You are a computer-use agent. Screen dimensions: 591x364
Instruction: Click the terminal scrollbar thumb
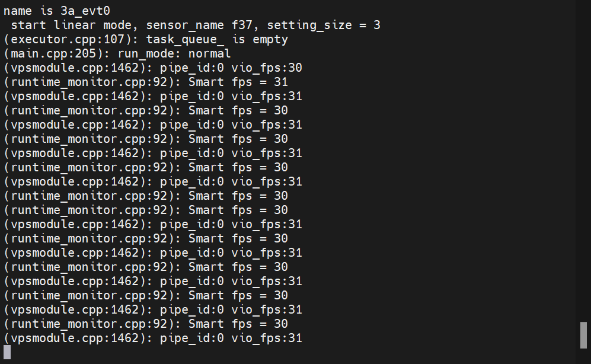pos(583,335)
